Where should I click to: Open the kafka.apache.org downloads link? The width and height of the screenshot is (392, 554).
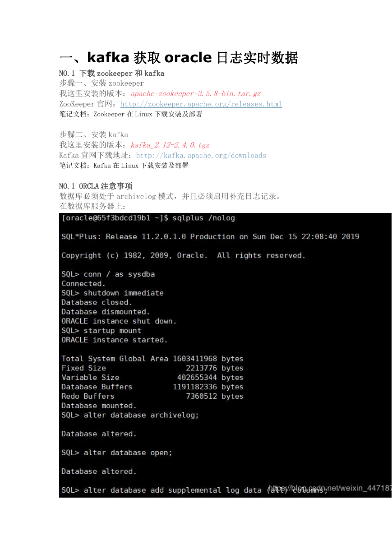point(201,156)
